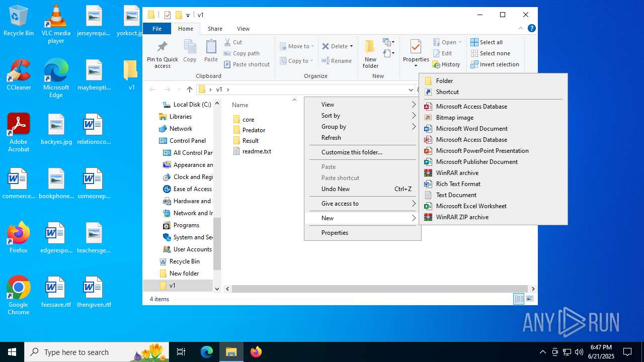This screenshot has height=362, width=644.
Task: Select New Shortcut in submenu
Action: pos(493,92)
